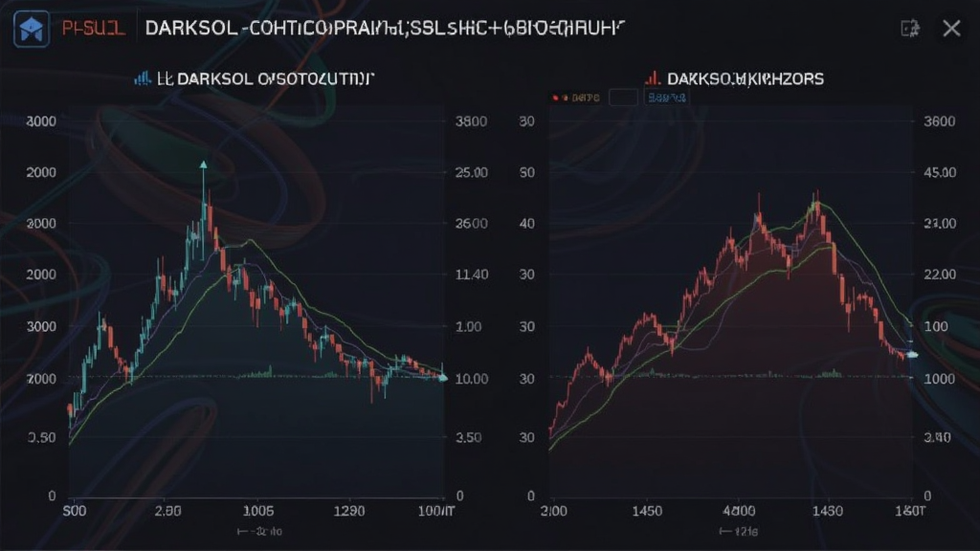Click the 1005 label on the left chart's time axis
The height and width of the screenshot is (551, 980).
257,511
